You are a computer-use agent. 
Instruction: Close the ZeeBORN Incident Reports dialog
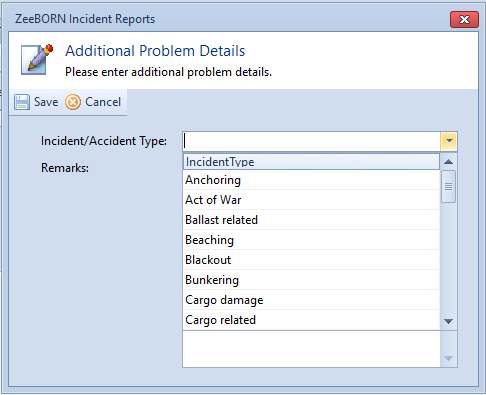(464, 19)
